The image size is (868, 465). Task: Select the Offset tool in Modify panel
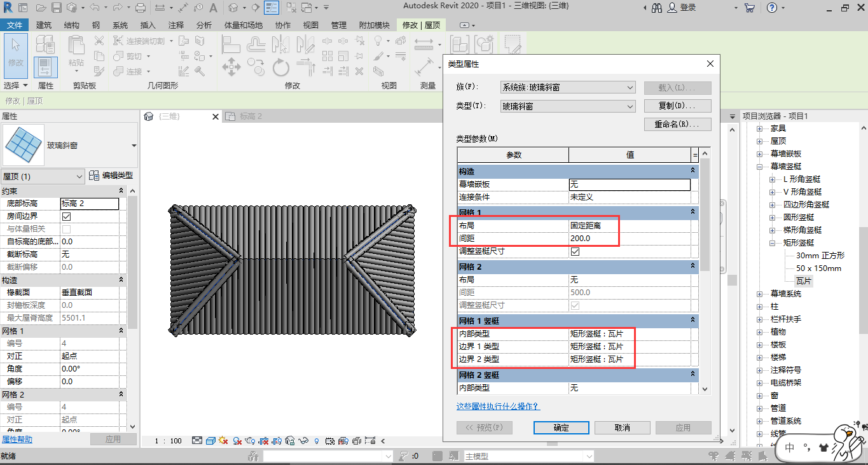coord(256,44)
